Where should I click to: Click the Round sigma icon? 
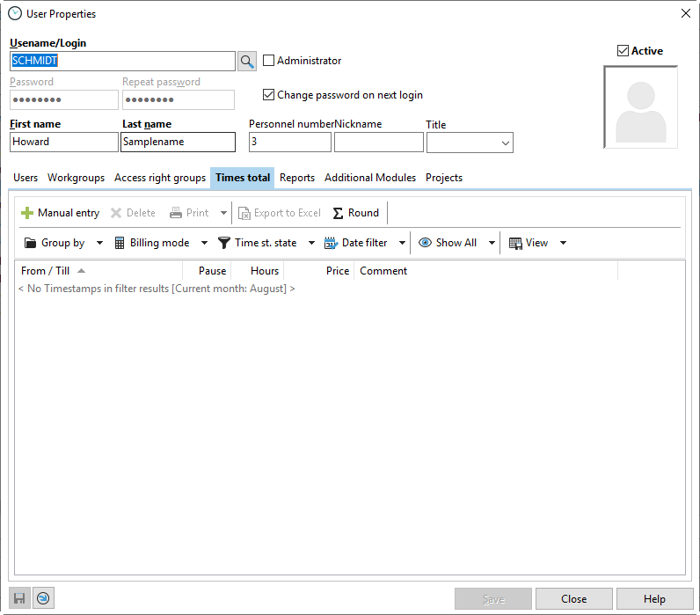coord(338,213)
